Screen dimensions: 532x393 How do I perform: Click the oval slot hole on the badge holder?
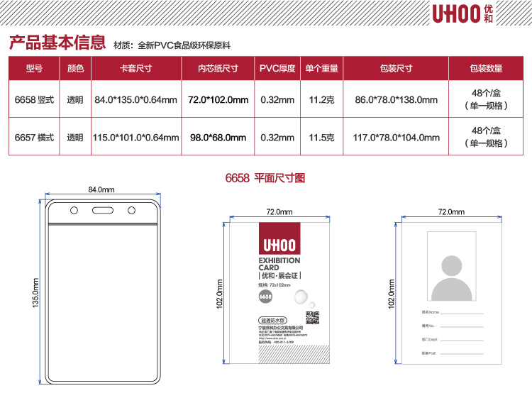(x=101, y=210)
